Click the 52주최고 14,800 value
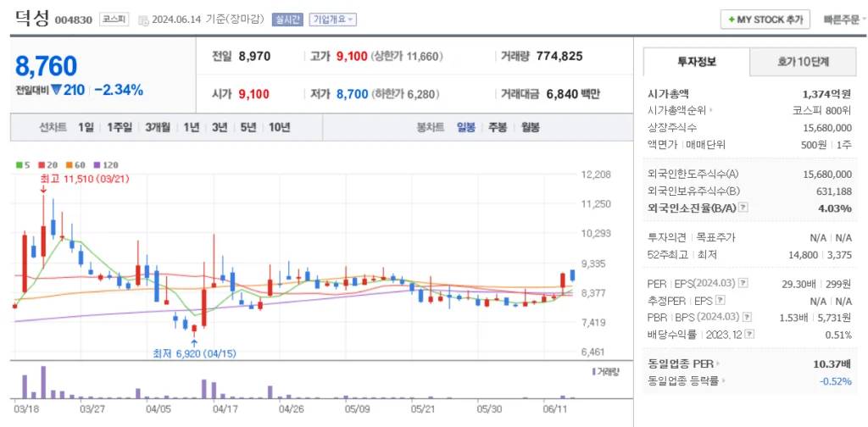 tap(804, 254)
